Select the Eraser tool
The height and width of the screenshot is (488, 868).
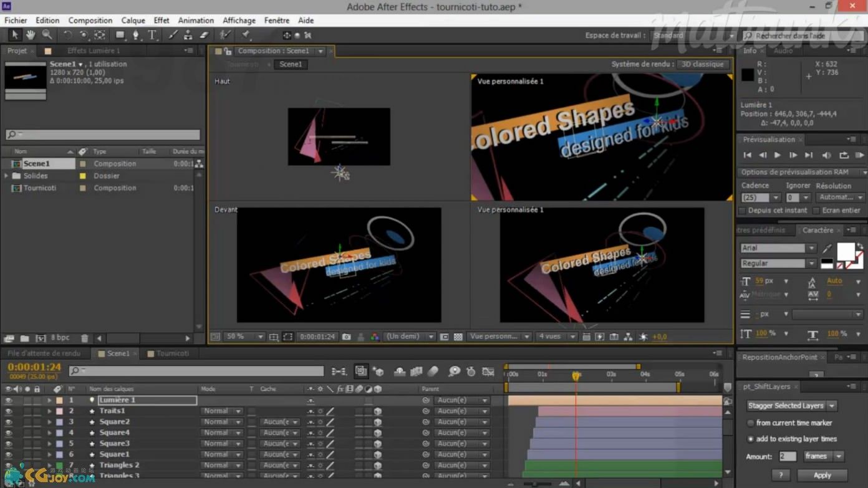click(203, 35)
